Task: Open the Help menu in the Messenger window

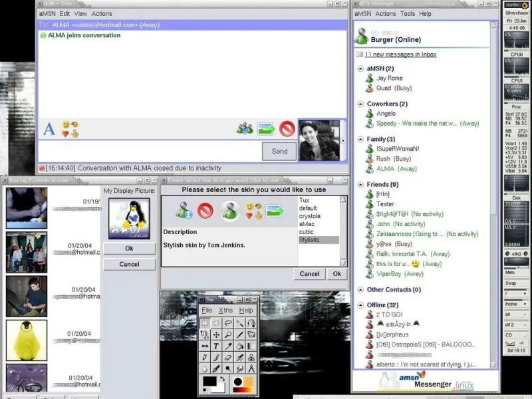Action: tap(425, 13)
